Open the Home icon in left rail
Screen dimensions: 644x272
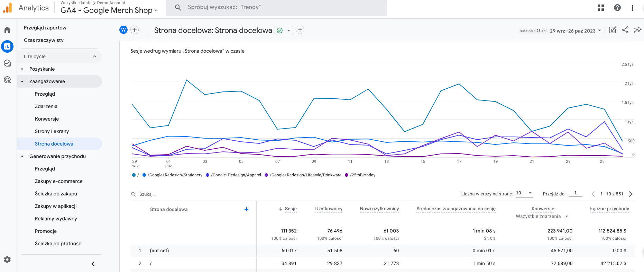coord(7,30)
